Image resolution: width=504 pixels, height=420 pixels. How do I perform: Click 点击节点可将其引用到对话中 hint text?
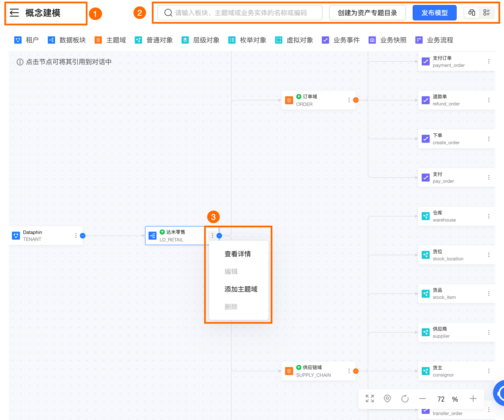click(69, 62)
